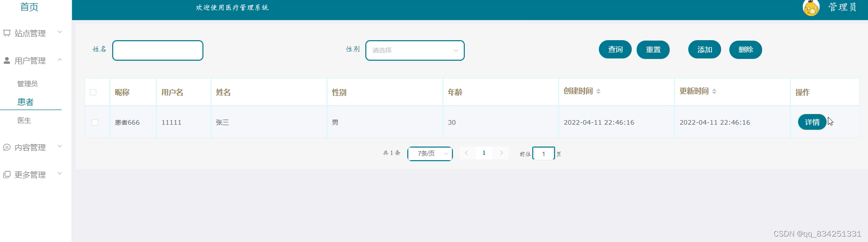The width and height of the screenshot is (868, 242).
Task: Click the 站点管理 monitor icon
Action: (x=7, y=33)
